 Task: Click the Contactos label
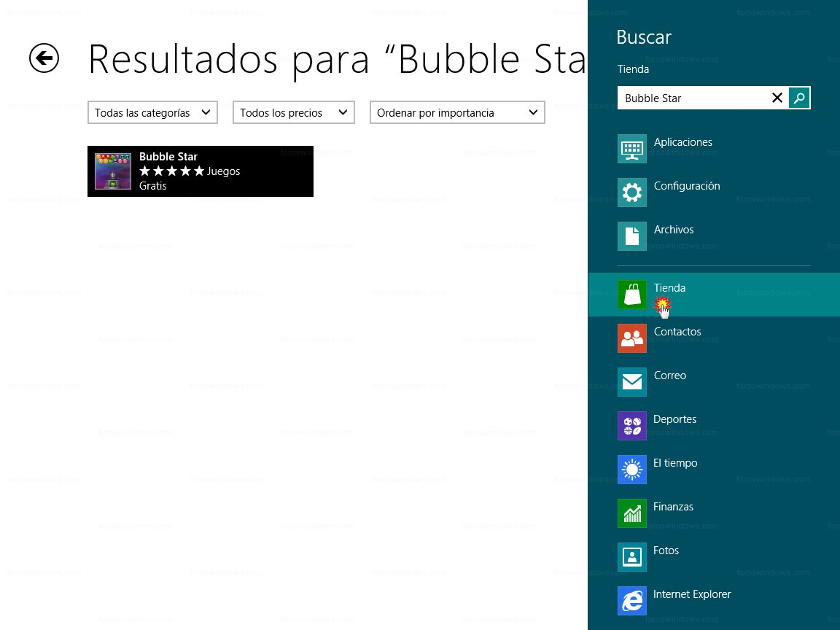coord(677,332)
